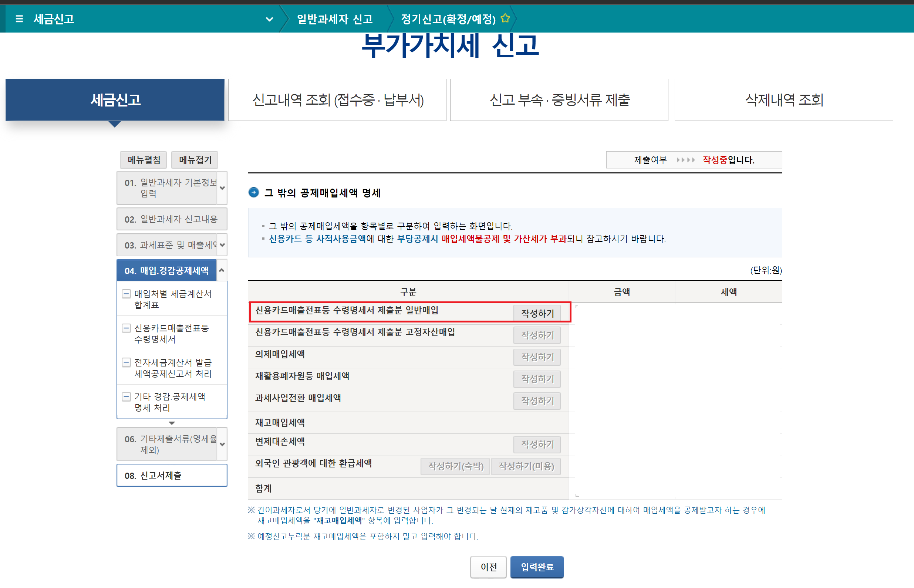This screenshot has height=588, width=914.
Task: Collapse menu 04 매입.경감공제세액 arrow
Action: 222,270
